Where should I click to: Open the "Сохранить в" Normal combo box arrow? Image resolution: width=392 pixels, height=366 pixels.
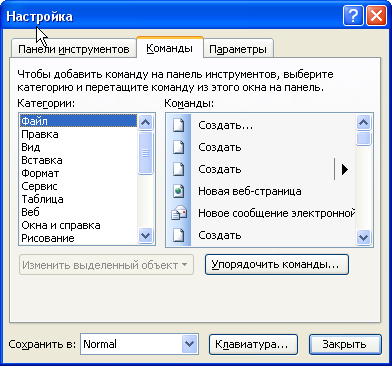pyautogui.click(x=190, y=344)
